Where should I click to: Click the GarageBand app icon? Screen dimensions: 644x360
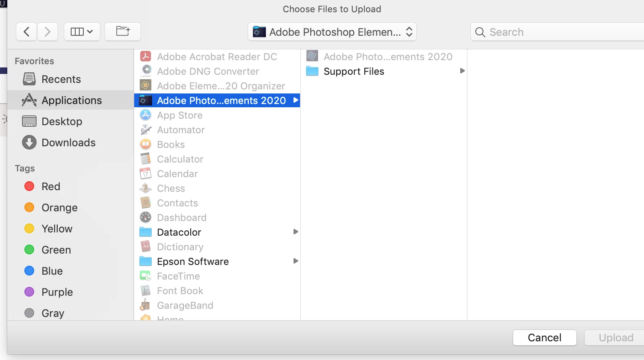pos(146,305)
